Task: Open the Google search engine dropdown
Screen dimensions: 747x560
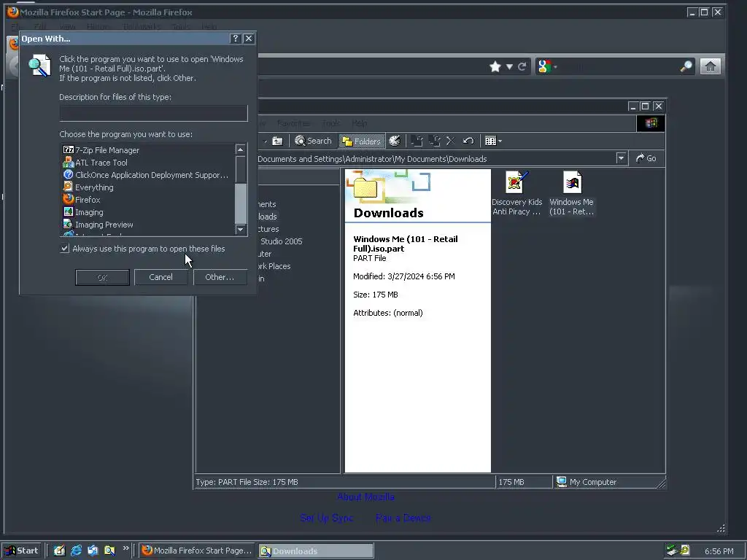Action: click(547, 66)
